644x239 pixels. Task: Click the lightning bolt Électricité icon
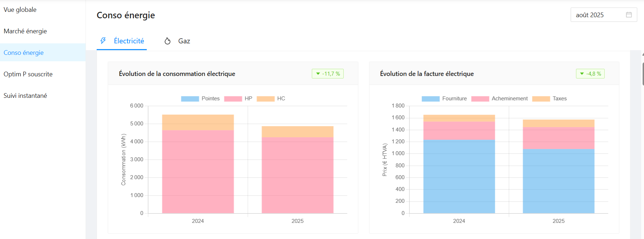tap(103, 41)
